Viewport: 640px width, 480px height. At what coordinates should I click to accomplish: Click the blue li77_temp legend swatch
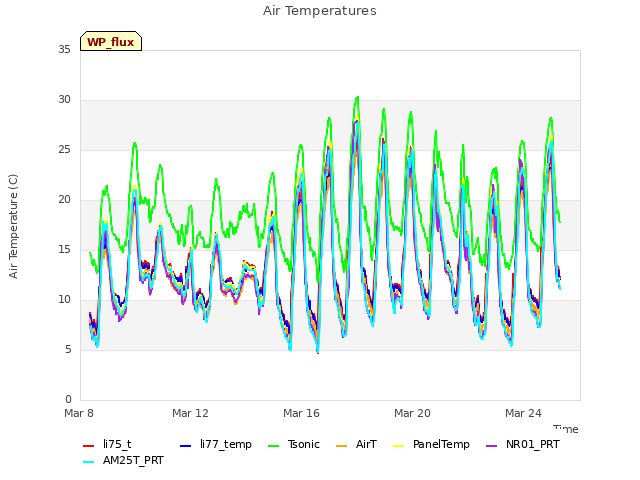click(x=185, y=446)
